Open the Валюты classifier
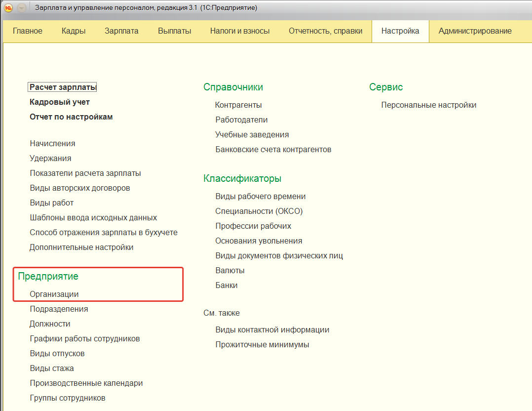The height and width of the screenshot is (411, 532). click(230, 270)
